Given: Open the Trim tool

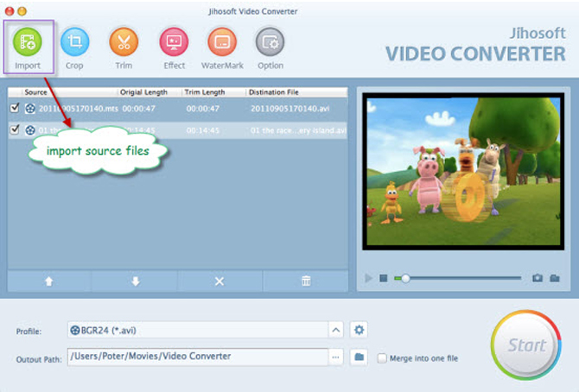Looking at the screenshot, I should 124,41.
